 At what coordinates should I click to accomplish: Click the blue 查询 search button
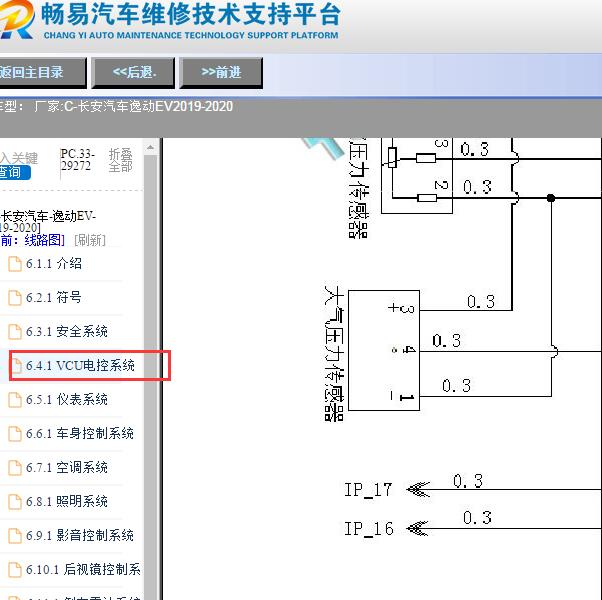click(15, 172)
